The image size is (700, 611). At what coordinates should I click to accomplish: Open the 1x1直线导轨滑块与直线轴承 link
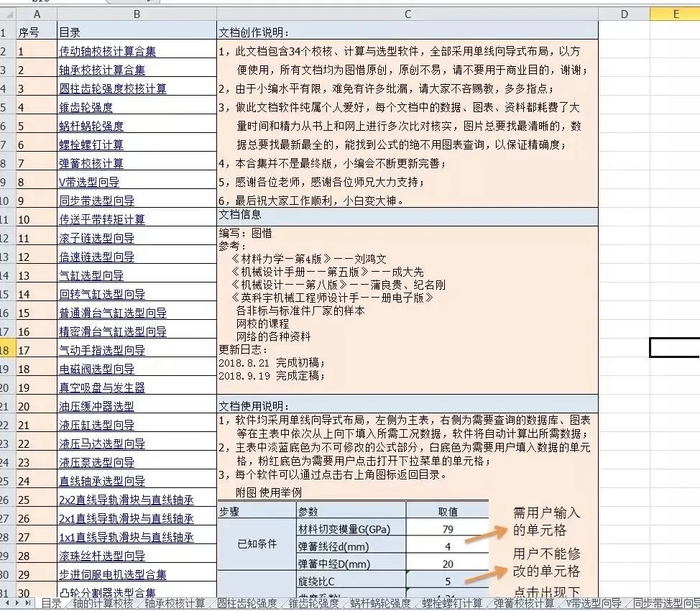126,538
